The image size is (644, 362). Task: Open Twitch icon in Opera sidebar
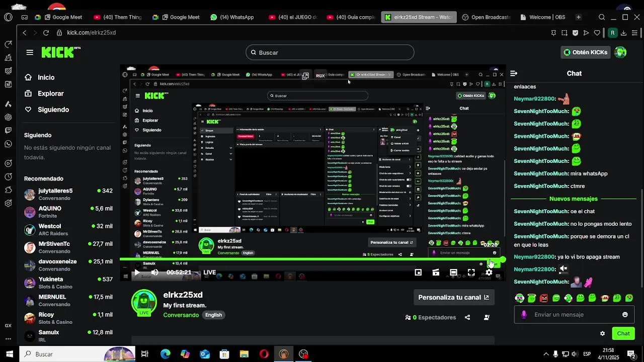pyautogui.click(x=8, y=131)
